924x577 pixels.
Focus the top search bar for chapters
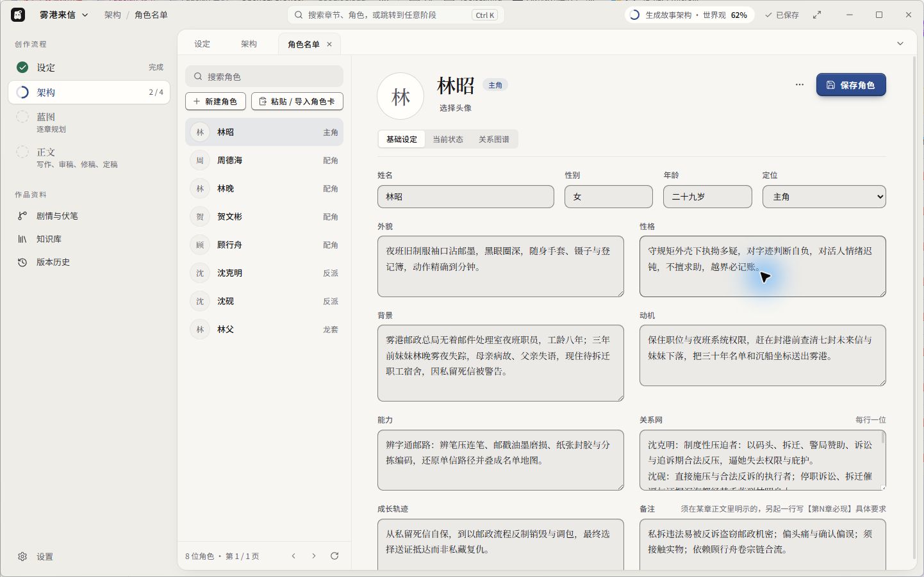click(x=395, y=15)
